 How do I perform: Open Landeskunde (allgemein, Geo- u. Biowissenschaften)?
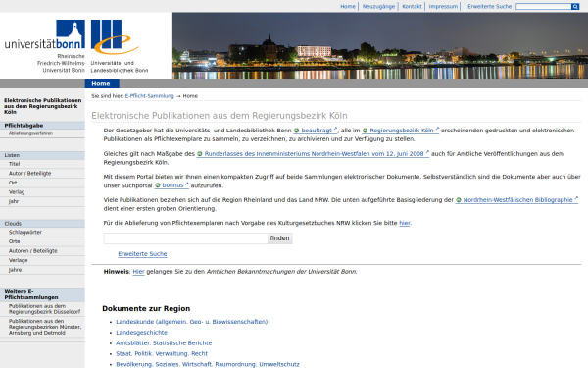click(192, 322)
